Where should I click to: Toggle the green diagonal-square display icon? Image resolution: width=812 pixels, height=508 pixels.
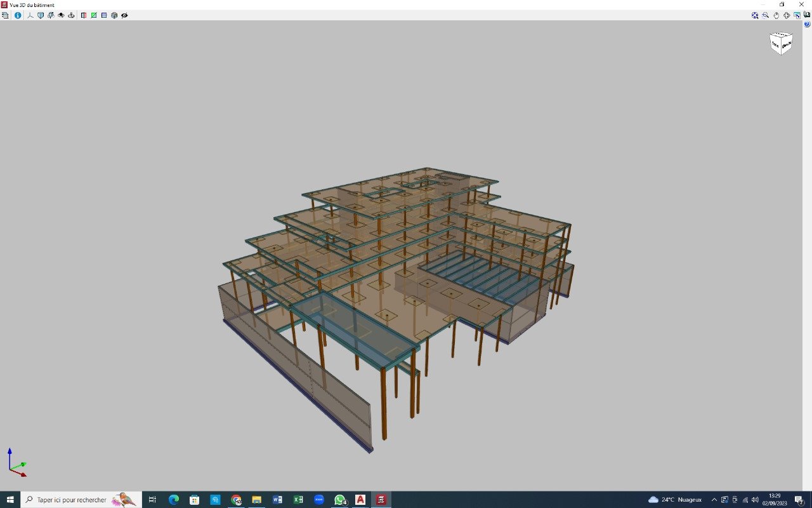(x=94, y=15)
